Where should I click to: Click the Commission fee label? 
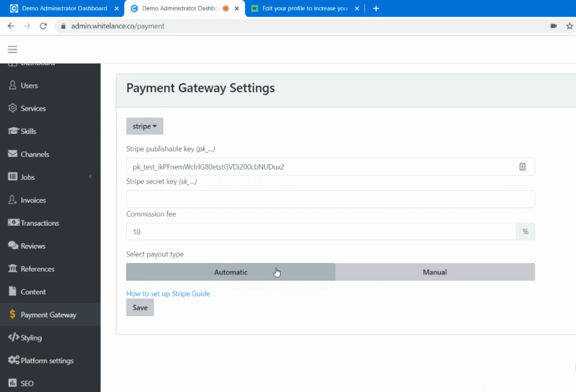(151, 214)
